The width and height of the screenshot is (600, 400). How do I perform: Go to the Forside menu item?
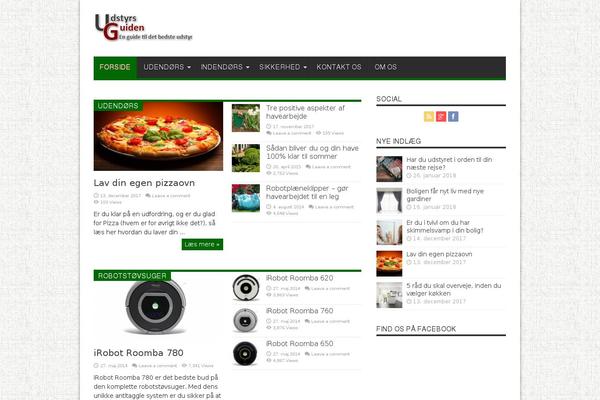click(x=115, y=67)
